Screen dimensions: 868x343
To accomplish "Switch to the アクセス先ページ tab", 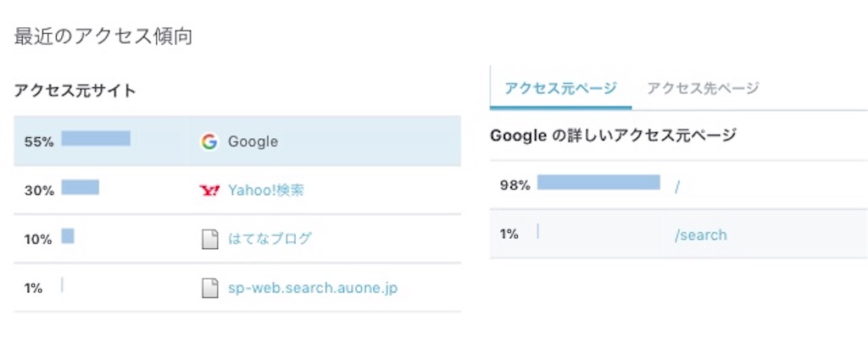I will (703, 88).
